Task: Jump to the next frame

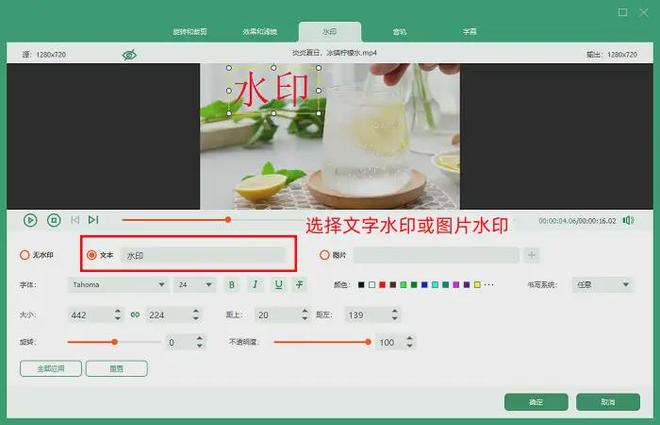Action: click(x=93, y=220)
